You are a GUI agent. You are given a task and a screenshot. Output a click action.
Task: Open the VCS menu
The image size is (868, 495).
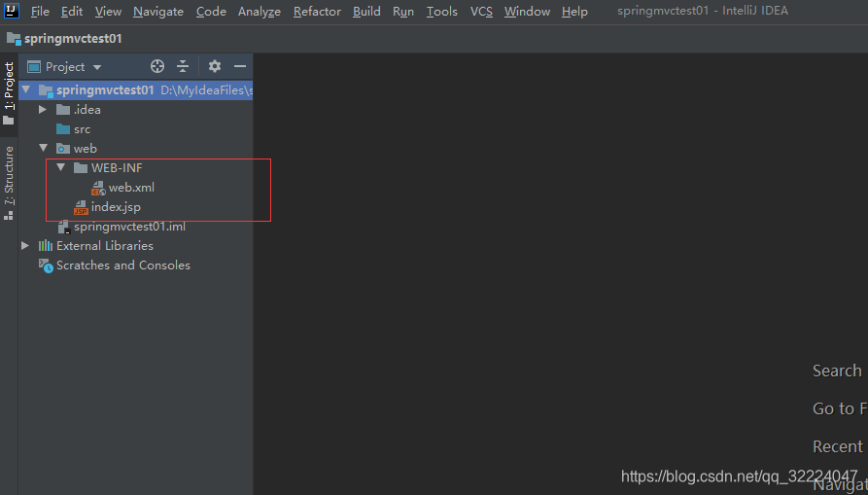(481, 11)
